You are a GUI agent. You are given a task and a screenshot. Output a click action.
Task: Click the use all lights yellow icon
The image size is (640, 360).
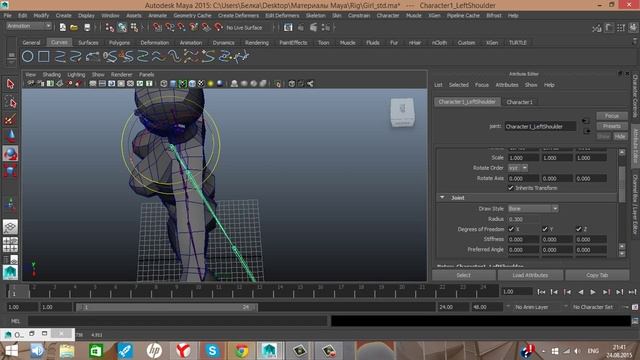pos(211,84)
